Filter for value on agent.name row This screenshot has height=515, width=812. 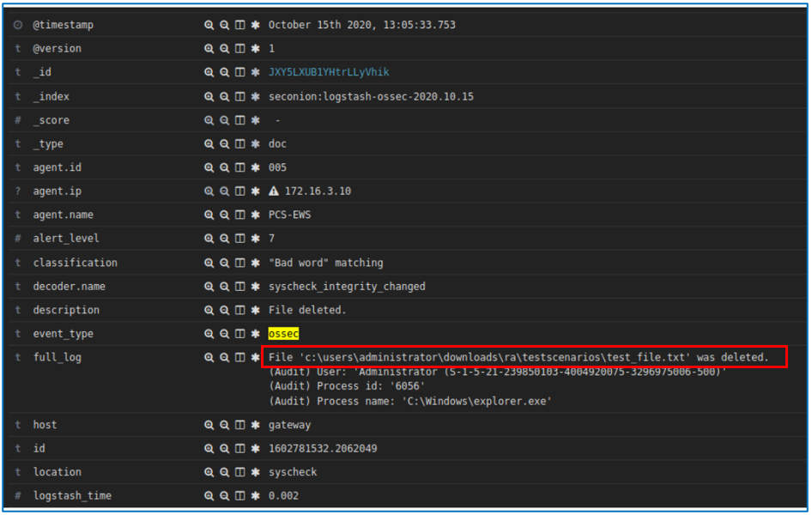[x=209, y=215]
